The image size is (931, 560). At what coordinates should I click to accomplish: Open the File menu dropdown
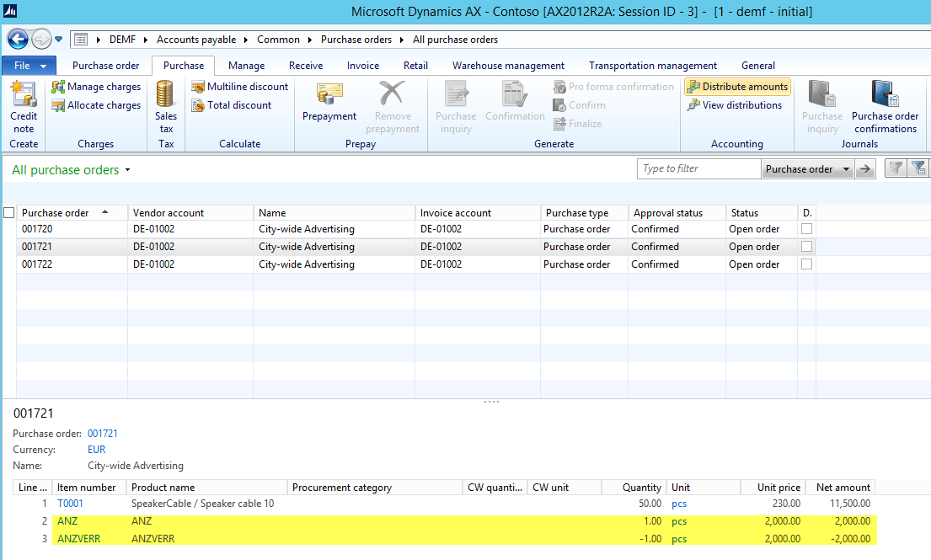(29, 66)
